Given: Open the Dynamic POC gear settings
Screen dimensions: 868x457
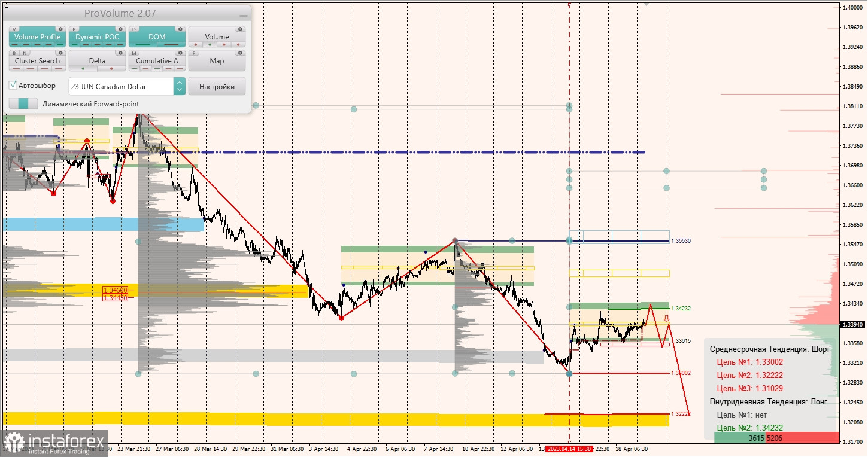Looking at the screenshot, I should pos(120,29).
